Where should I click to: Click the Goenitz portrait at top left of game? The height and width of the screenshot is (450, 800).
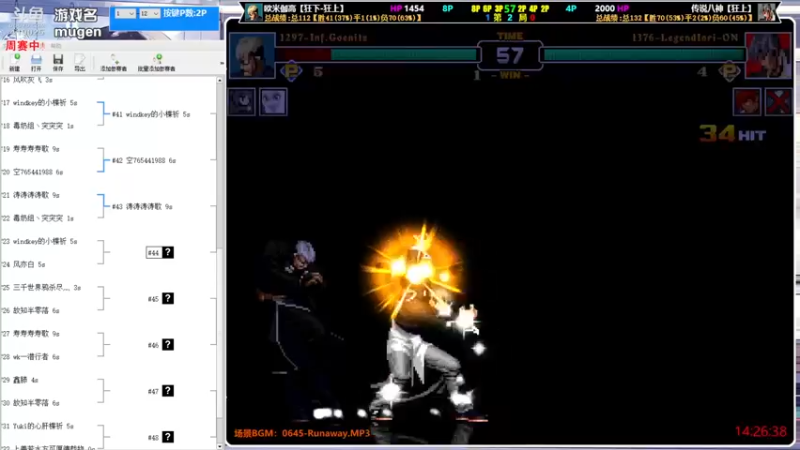click(x=252, y=56)
